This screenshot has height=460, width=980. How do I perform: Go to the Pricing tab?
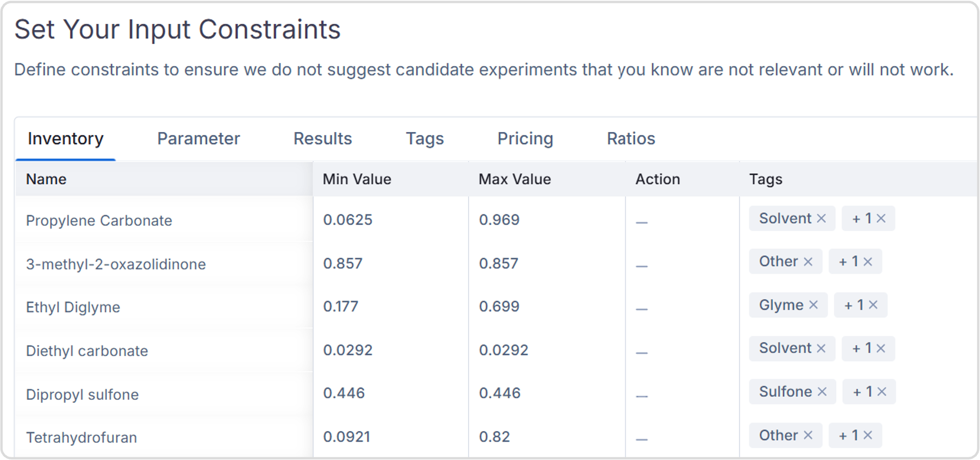[x=525, y=139]
